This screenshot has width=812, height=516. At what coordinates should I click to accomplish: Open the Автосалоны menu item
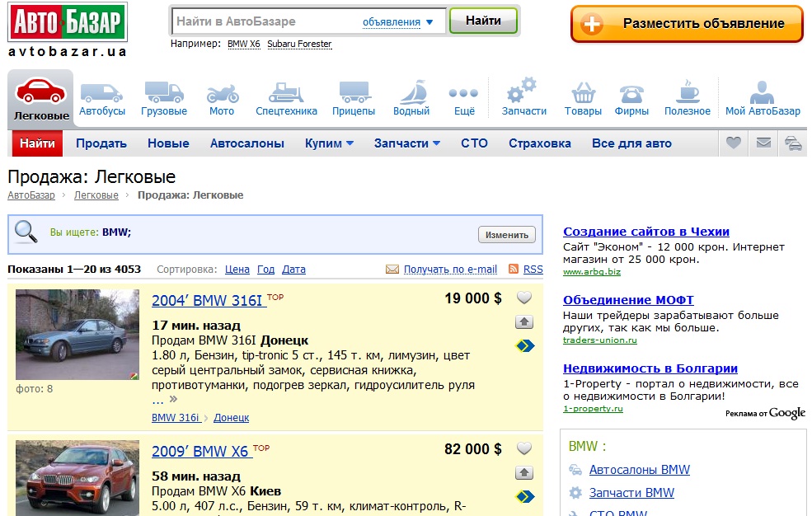pyautogui.click(x=247, y=143)
